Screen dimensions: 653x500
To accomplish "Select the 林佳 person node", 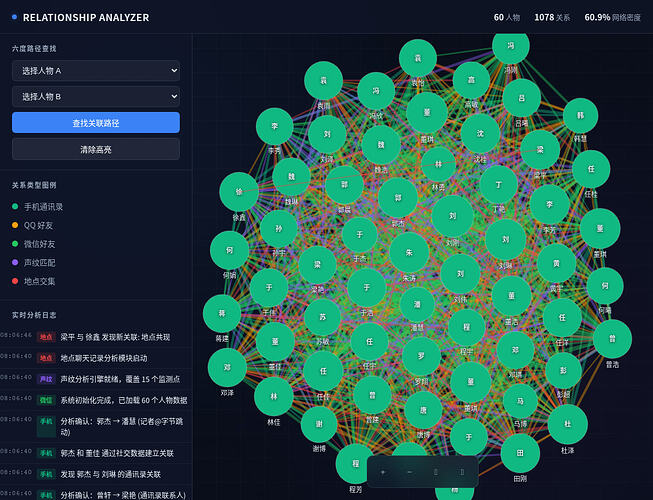I will tap(274, 397).
